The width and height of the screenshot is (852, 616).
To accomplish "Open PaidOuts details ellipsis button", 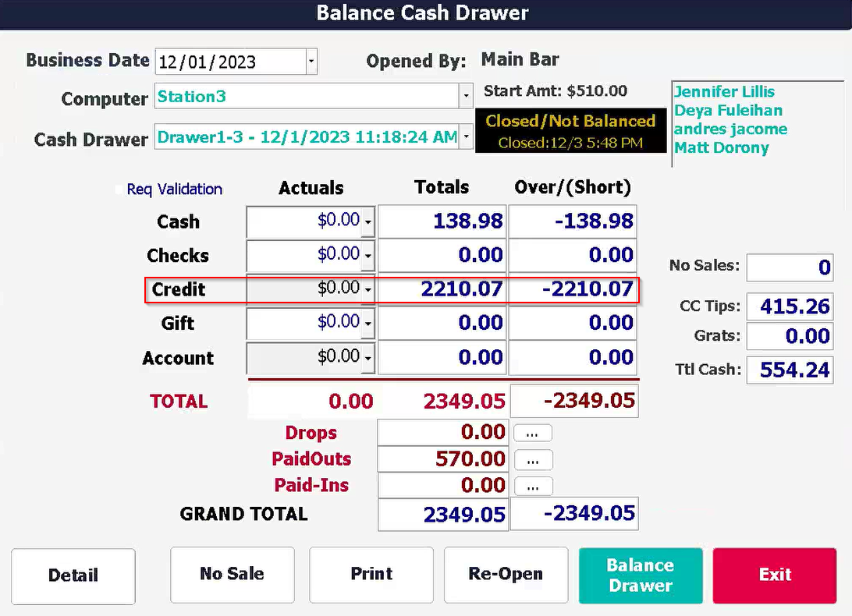I will [x=532, y=459].
